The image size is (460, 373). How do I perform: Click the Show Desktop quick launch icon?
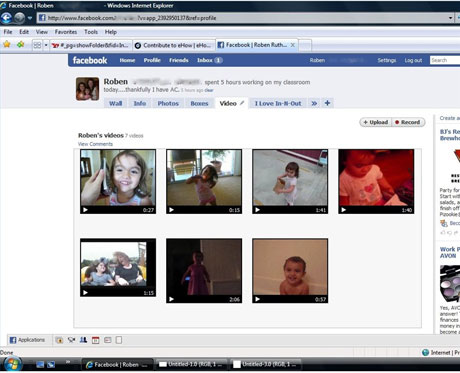coord(40,365)
